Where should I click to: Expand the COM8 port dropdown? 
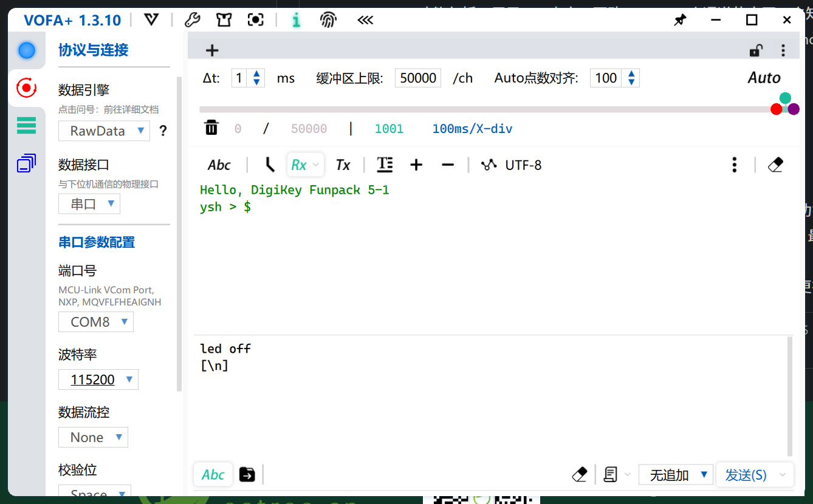click(96, 322)
